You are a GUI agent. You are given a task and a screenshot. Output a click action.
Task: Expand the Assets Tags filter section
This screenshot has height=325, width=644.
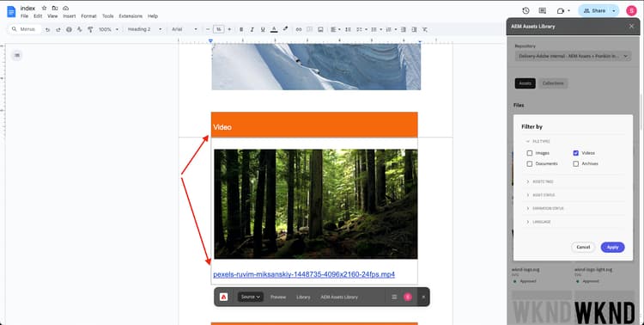point(540,181)
